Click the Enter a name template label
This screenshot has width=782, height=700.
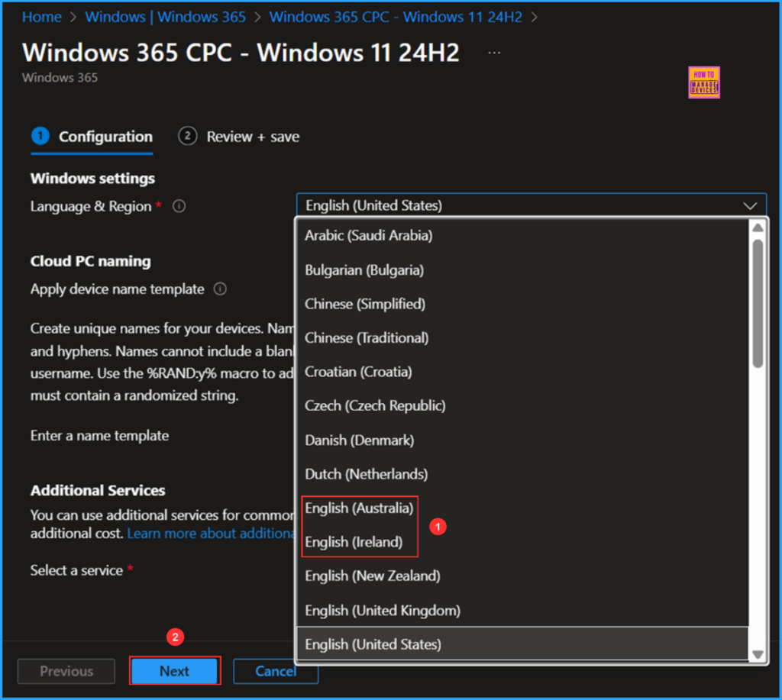click(x=100, y=435)
